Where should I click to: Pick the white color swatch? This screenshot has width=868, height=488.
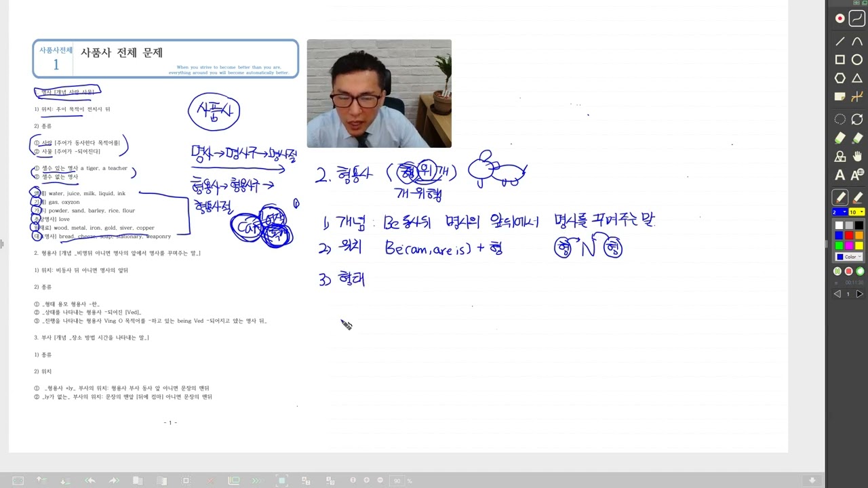coord(839,226)
